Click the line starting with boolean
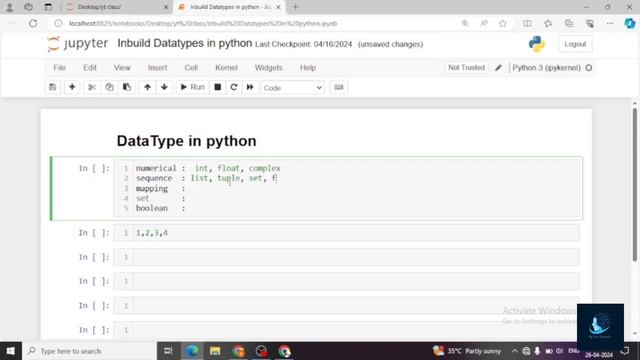The width and height of the screenshot is (640, 360). [x=161, y=208]
